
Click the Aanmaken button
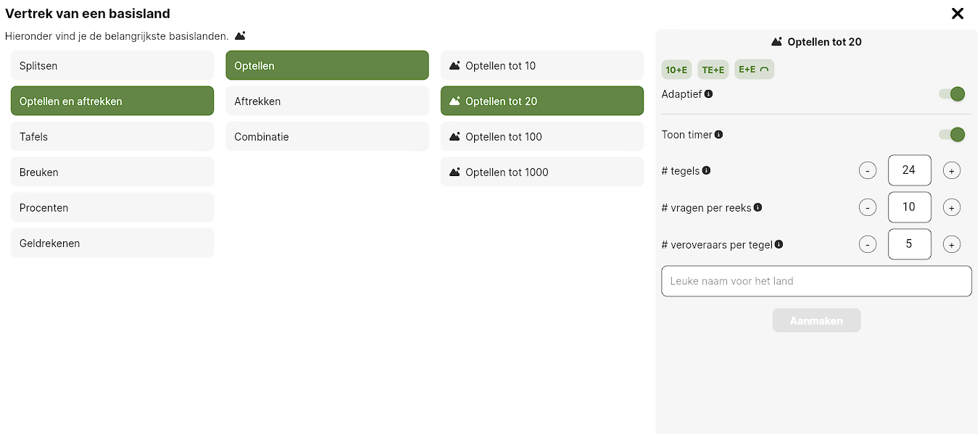click(x=816, y=321)
